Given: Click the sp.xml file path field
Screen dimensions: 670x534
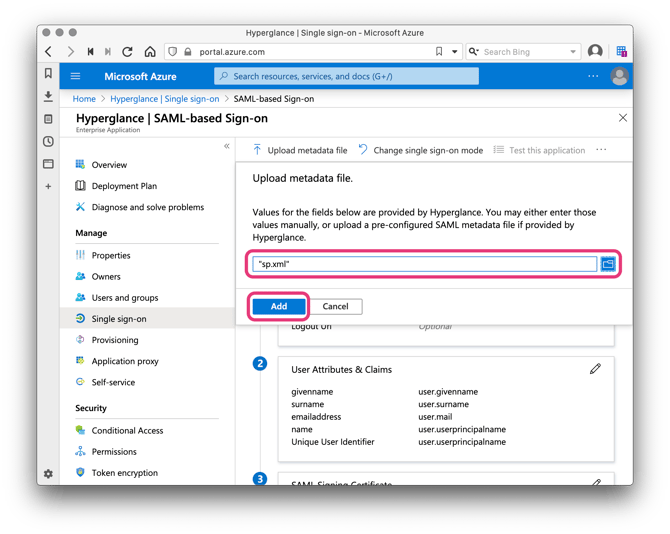Looking at the screenshot, I should point(423,264).
